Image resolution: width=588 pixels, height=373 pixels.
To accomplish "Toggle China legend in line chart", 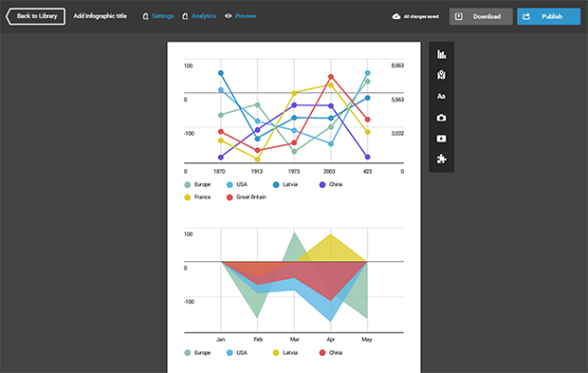I will [x=331, y=185].
